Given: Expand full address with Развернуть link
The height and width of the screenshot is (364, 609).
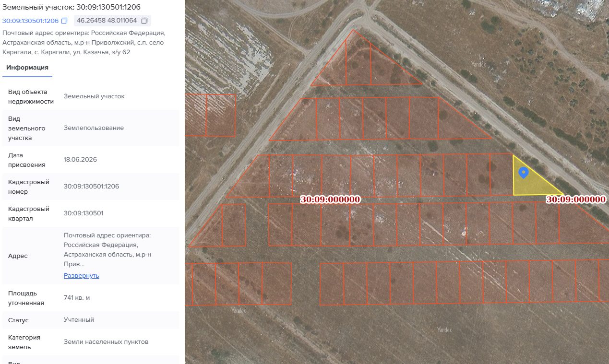Looking at the screenshot, I should click(82, 275).
